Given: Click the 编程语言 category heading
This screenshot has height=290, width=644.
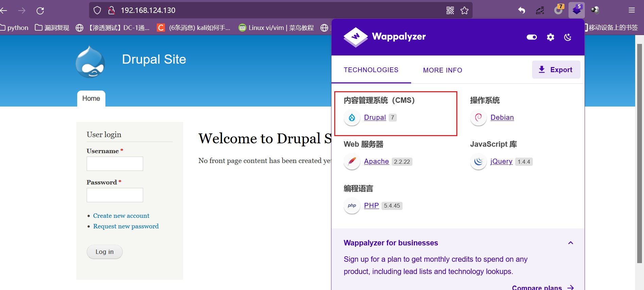Looking at the screenshot, I should pos(358,189).
